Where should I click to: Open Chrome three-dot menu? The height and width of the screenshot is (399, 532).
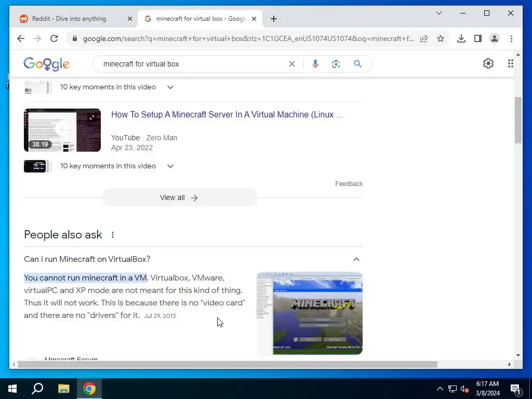511,38
